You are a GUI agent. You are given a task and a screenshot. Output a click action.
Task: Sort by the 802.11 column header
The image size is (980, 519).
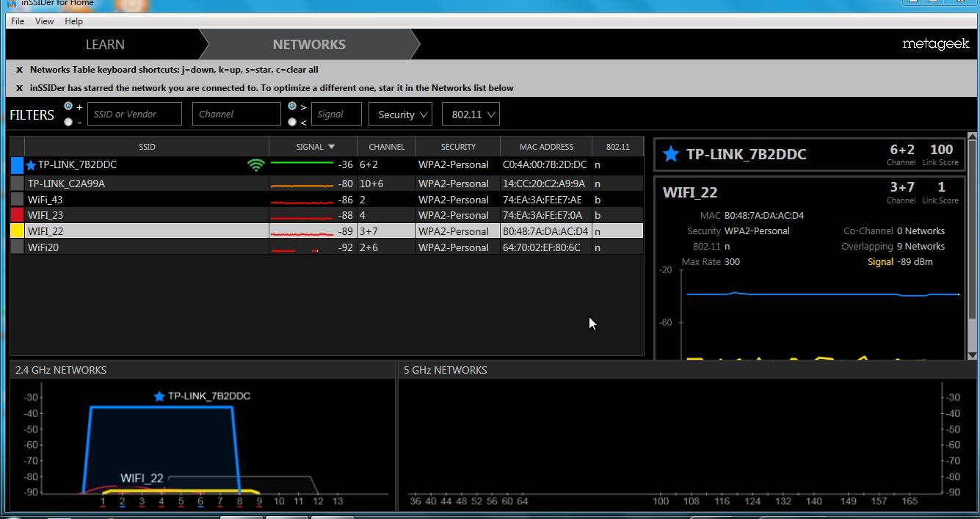tap(618, 147)
